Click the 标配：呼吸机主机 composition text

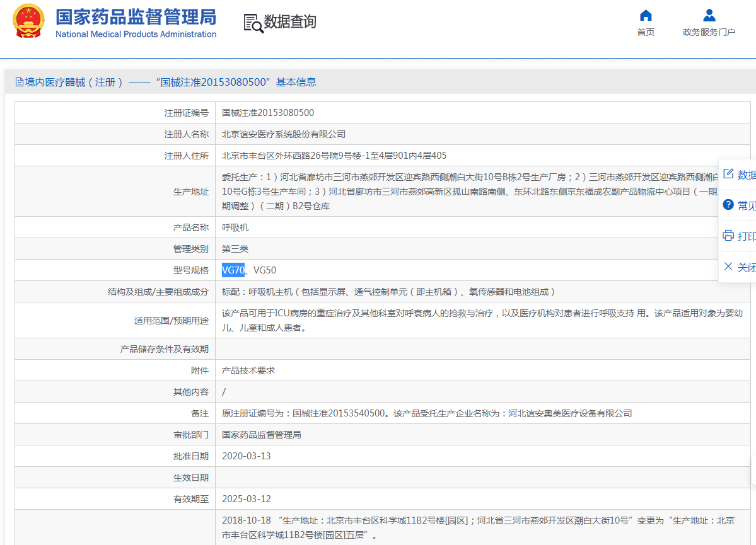[x=388, y=292]
